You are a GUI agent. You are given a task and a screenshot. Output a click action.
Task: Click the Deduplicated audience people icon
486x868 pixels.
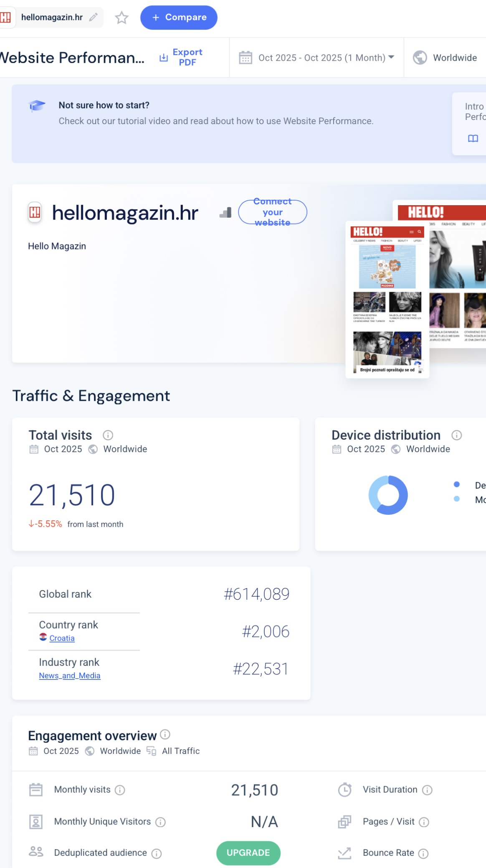[x=36, y=852]
